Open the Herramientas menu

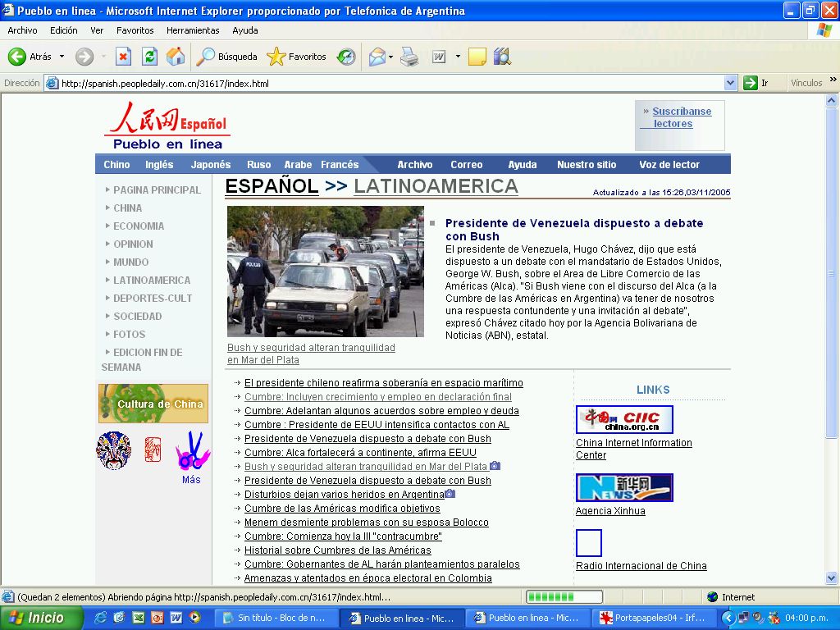pos(193,30)
